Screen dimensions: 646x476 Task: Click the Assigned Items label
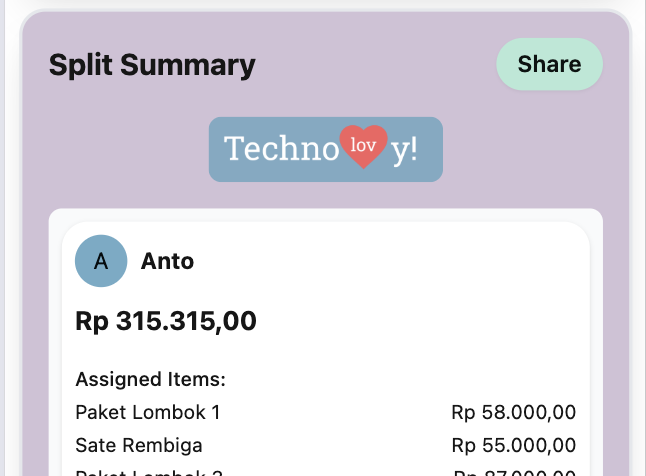coord(150,380)
